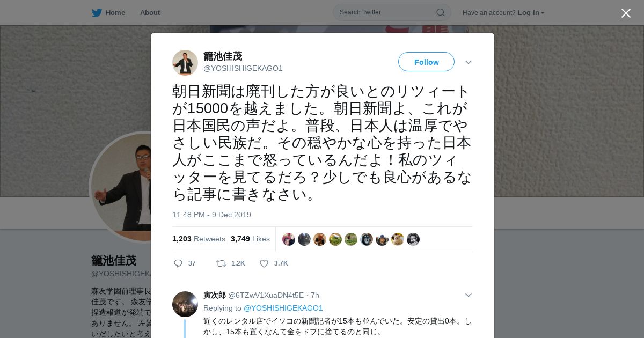Click the reply speech bubble icon
Screen dimensions: 644x338
(x=178, y=263)
